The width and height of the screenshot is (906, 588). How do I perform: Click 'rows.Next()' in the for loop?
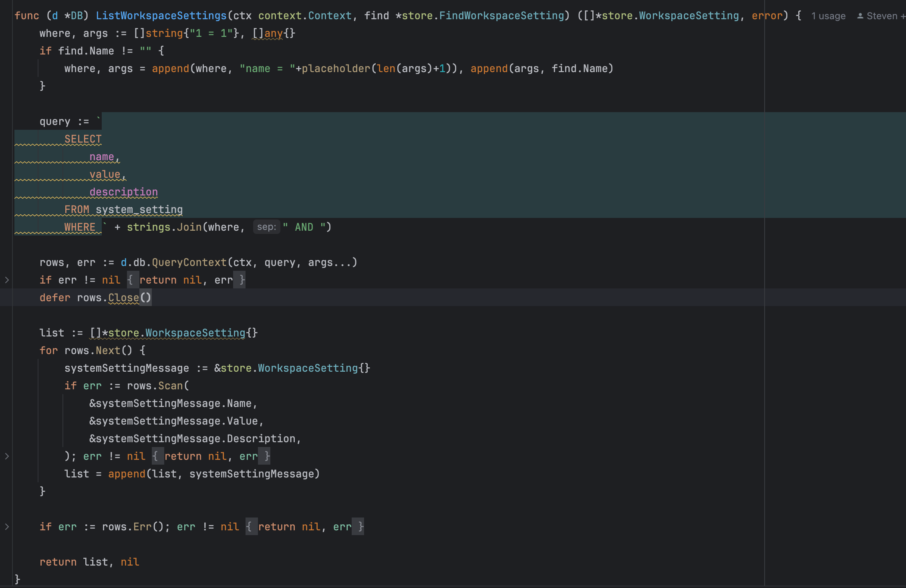[x=98, y=350]
